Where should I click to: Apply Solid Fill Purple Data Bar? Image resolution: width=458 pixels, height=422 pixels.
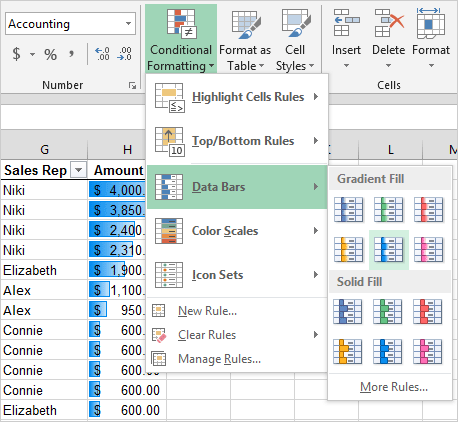[x=428, y=352]
